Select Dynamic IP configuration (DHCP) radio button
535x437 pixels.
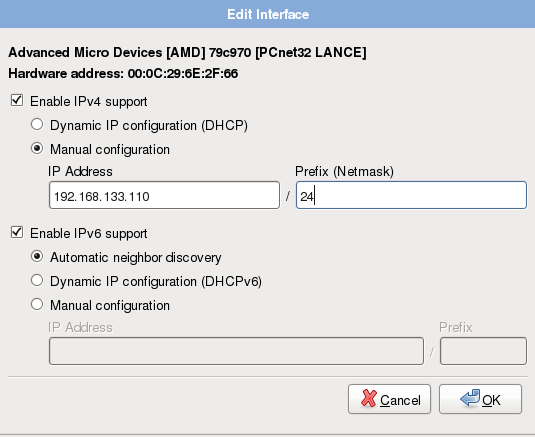click(x=37, y=125)
